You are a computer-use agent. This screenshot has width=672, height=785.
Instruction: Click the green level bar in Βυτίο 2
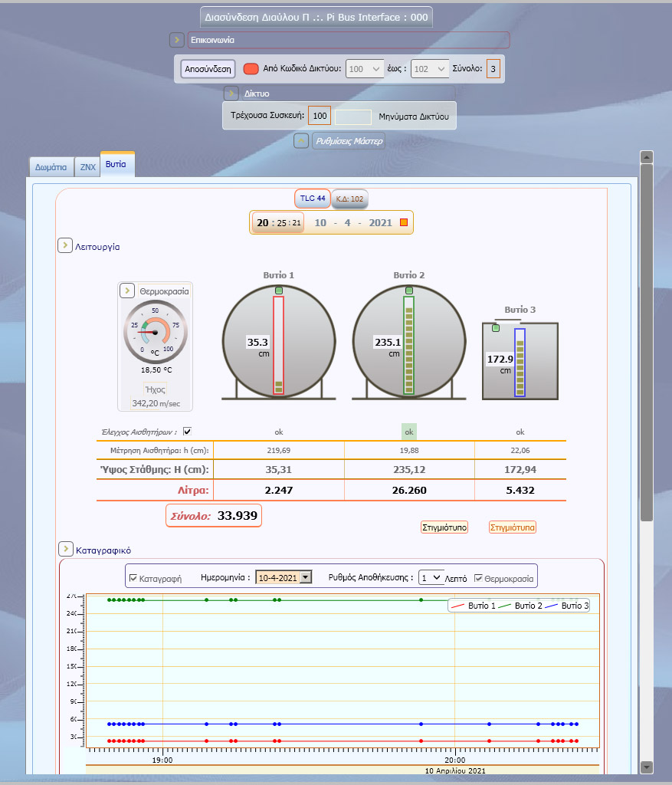click(409, 346)
